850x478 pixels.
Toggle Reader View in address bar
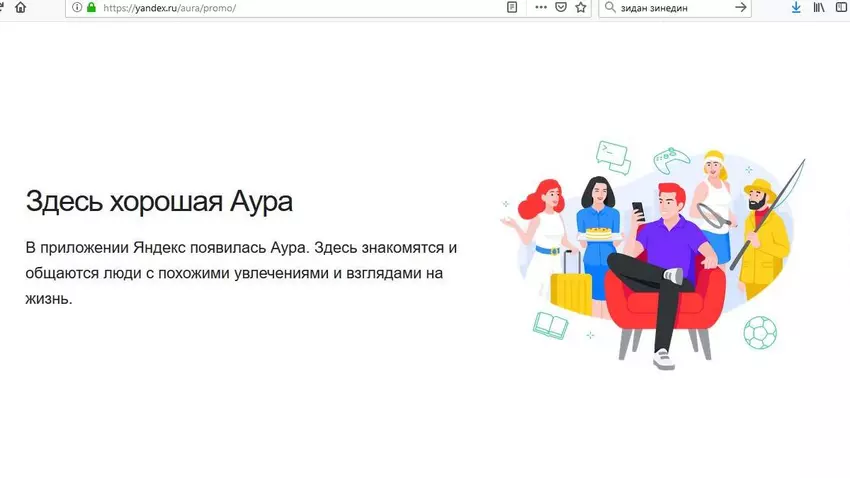coord(513,7)
